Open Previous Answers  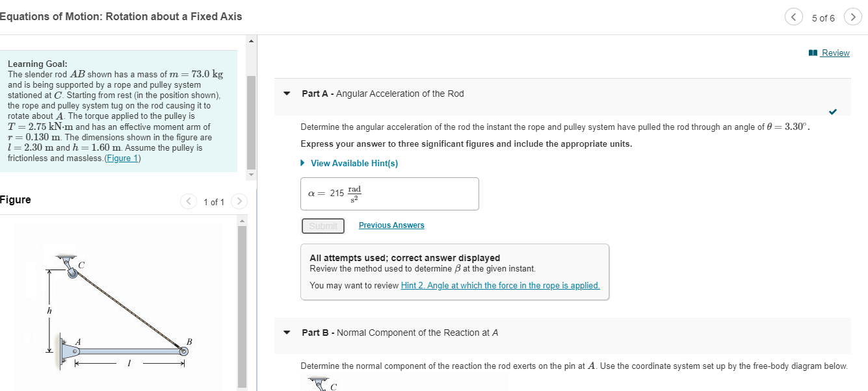[391, 225]
